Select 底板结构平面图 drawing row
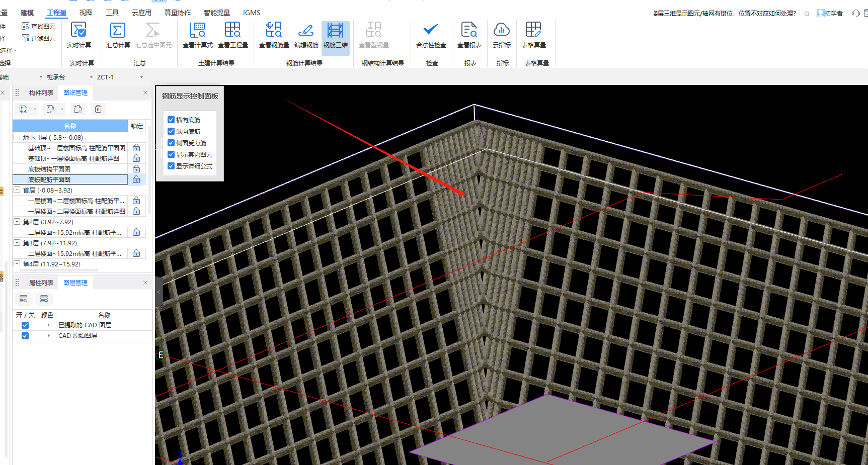 point(70,169)
